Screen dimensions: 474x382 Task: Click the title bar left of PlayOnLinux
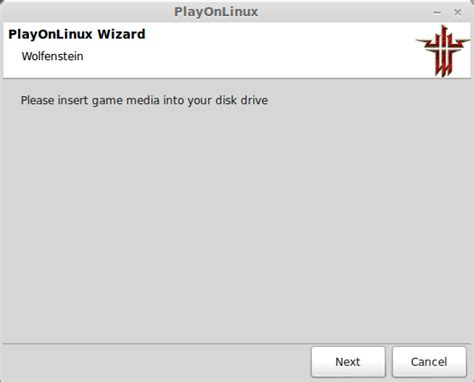pyautogui.click(x=87, y=12)
